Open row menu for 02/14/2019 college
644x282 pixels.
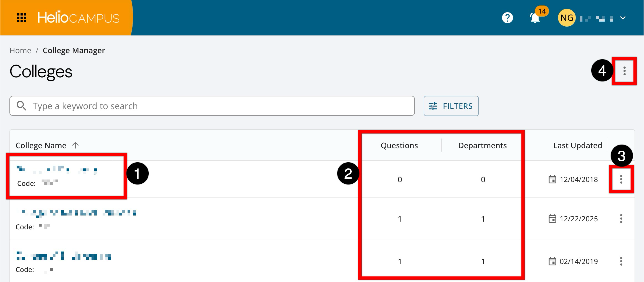[621, 261]
